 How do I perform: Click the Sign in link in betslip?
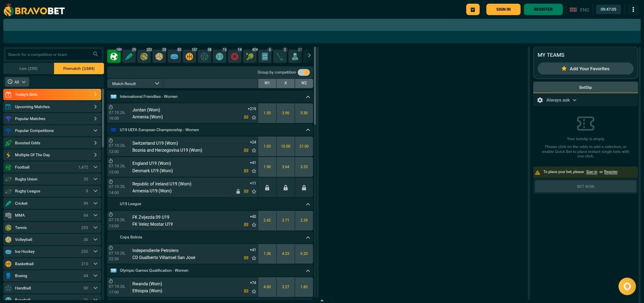pyautogui.click(x=591, y=172)
